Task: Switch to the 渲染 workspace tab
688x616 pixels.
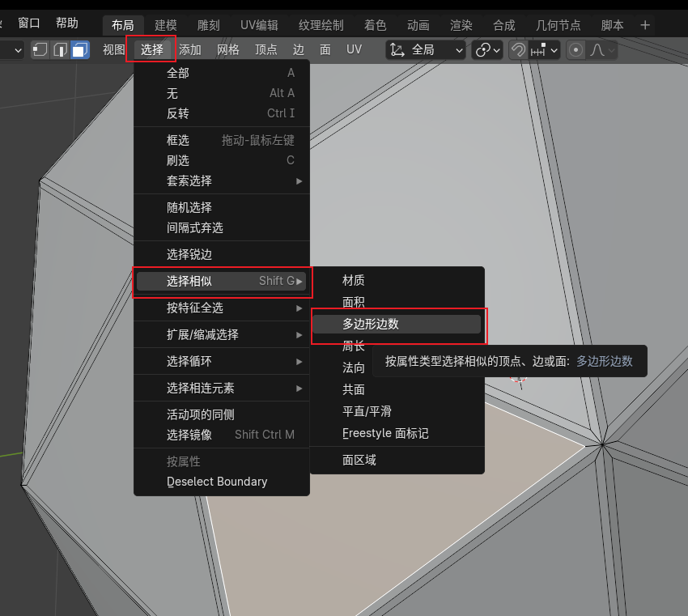Action: pyautogui.click(x=461, y=25)
